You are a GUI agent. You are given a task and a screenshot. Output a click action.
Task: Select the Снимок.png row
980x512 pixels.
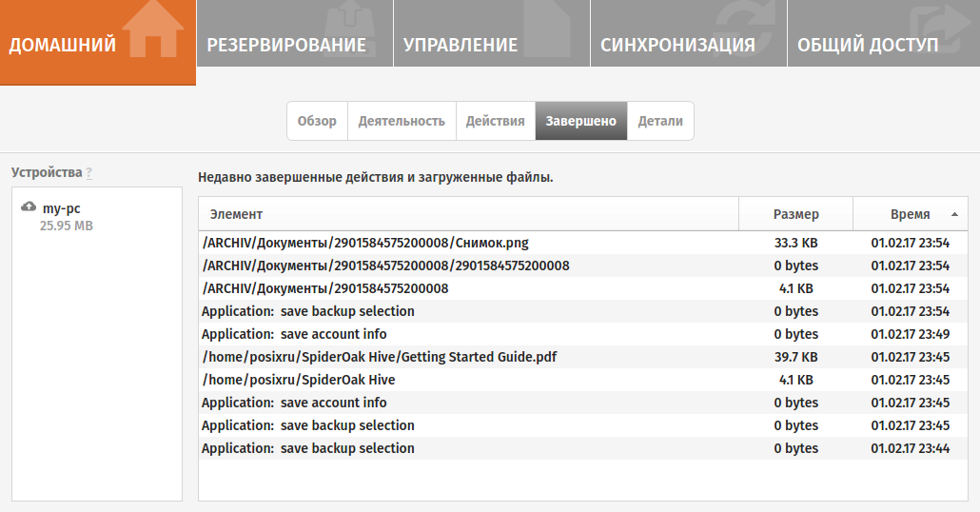pyautogui.click(x=582, y=243)
